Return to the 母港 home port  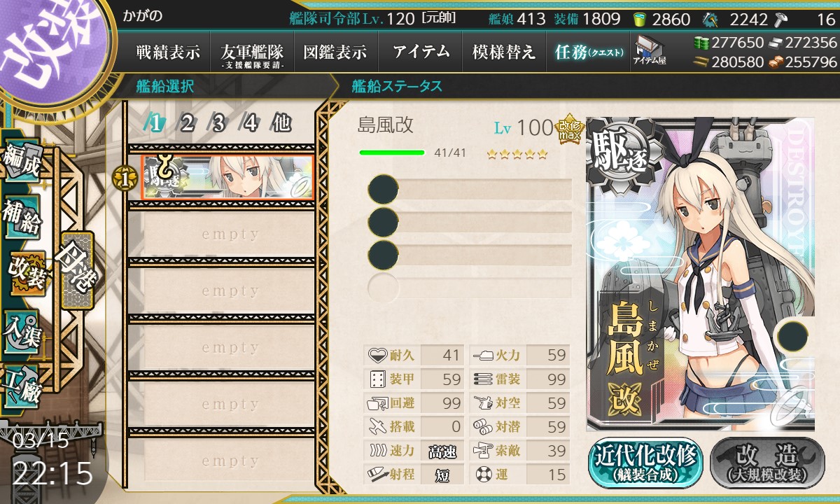pos(76,269)
